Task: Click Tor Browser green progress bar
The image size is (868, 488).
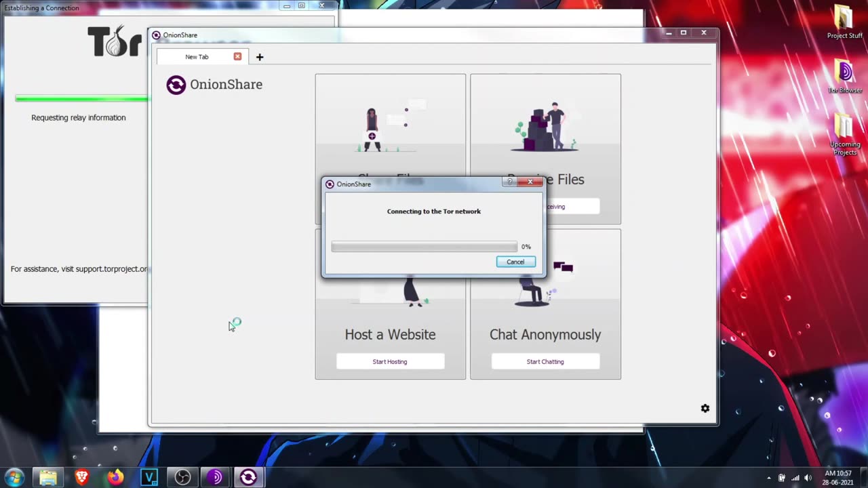Action: [81, 99]
